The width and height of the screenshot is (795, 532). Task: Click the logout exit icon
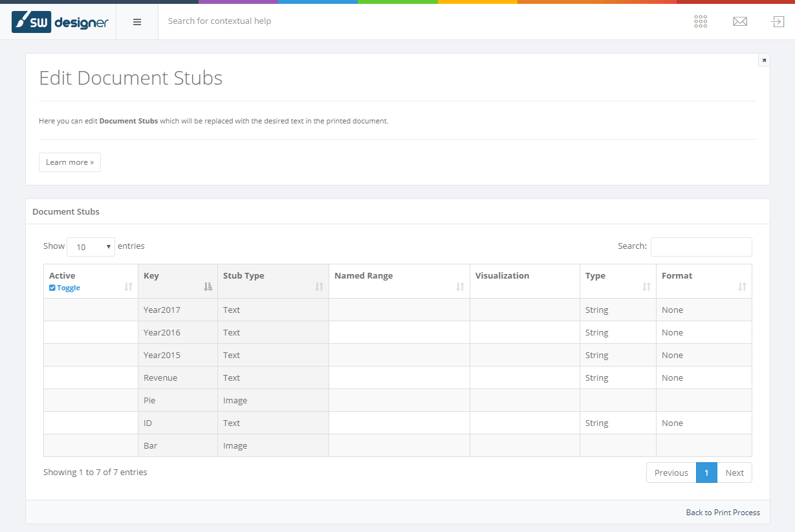778,21
